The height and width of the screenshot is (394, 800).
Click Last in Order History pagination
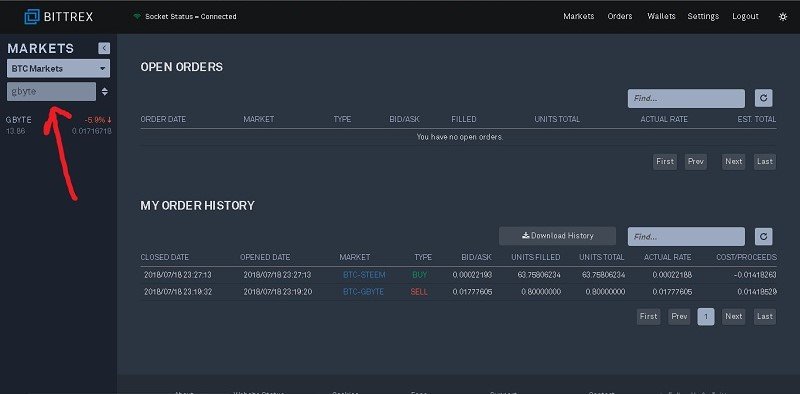click(765, 316)
